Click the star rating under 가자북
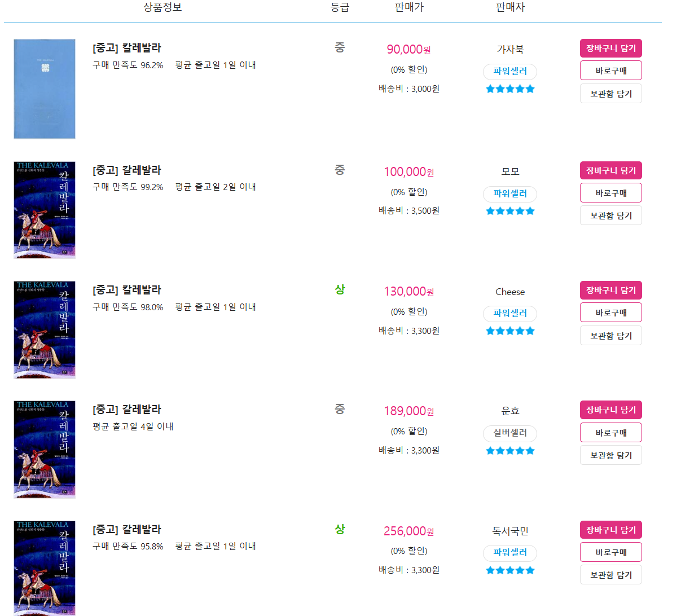 tap(510, 89)
